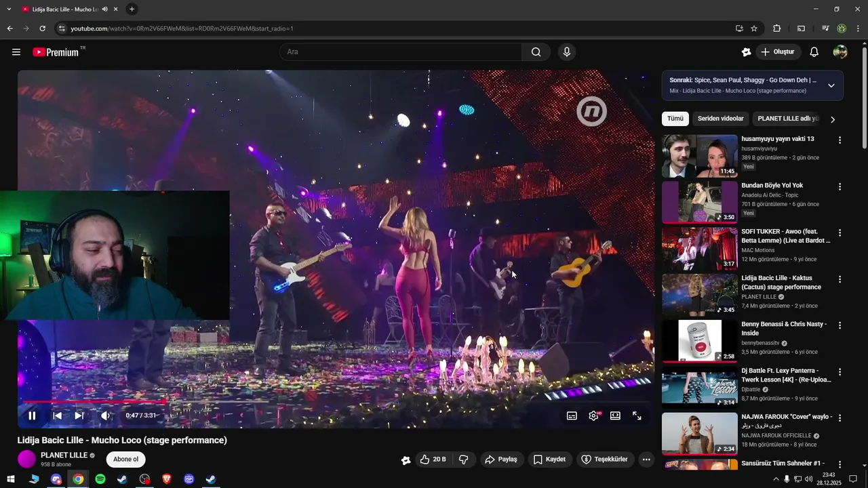
Task: Open SOFI TUKKER Awoo thumbnail
Action: coord(699,249)
